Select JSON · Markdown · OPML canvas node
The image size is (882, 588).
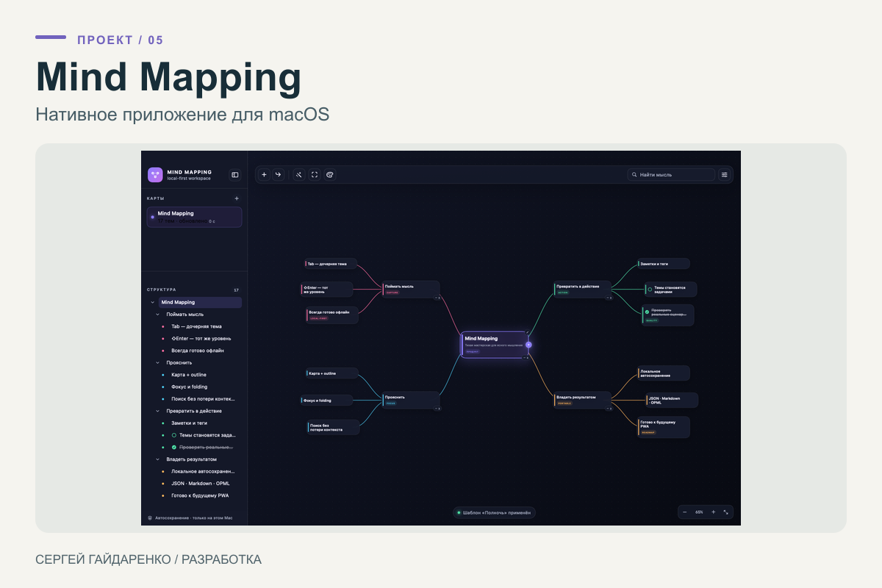[672, 400]
